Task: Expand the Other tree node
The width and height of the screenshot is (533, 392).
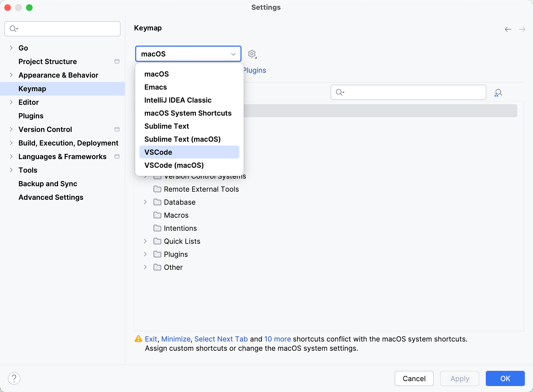Action: tap(145, 267)
